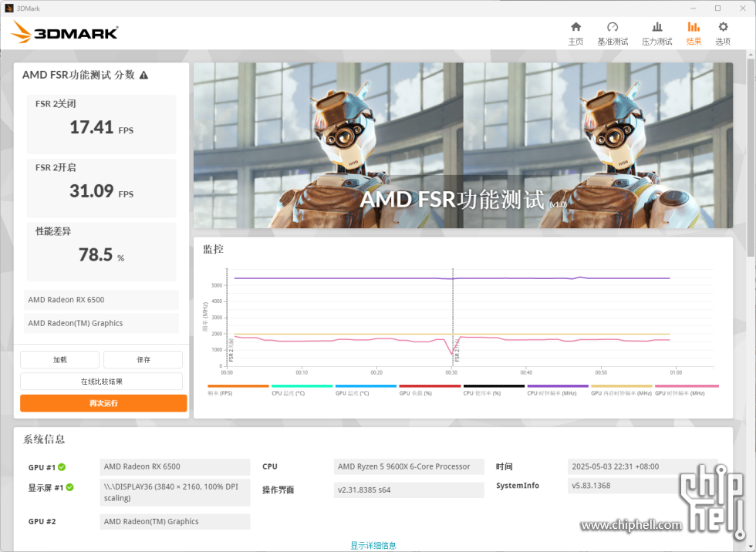
Task: Click the purple CPU 时钟频率 (MHz) legend swatch
Action: 558,385
